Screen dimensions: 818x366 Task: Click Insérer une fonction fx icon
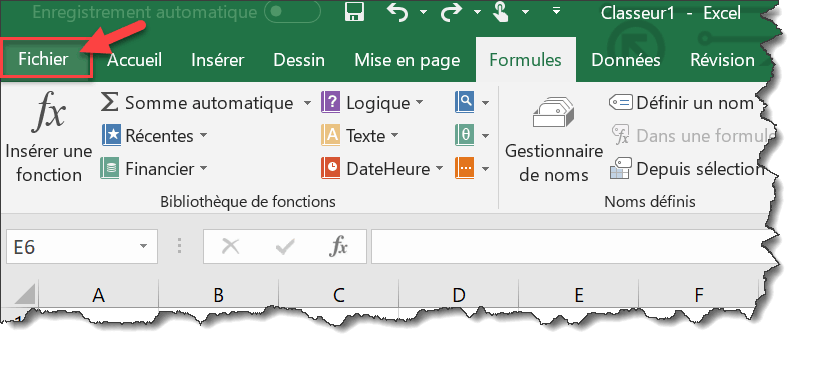(49, 111)
